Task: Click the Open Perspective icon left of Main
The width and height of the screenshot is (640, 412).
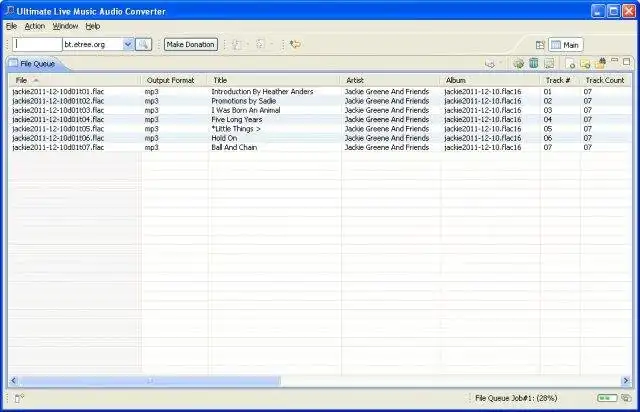Action: coord(540,45)
